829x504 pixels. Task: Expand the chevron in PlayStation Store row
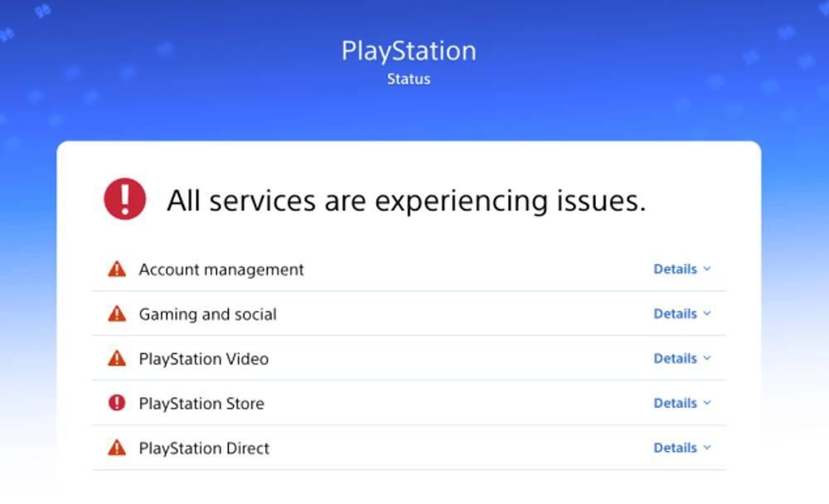[707, 403]
